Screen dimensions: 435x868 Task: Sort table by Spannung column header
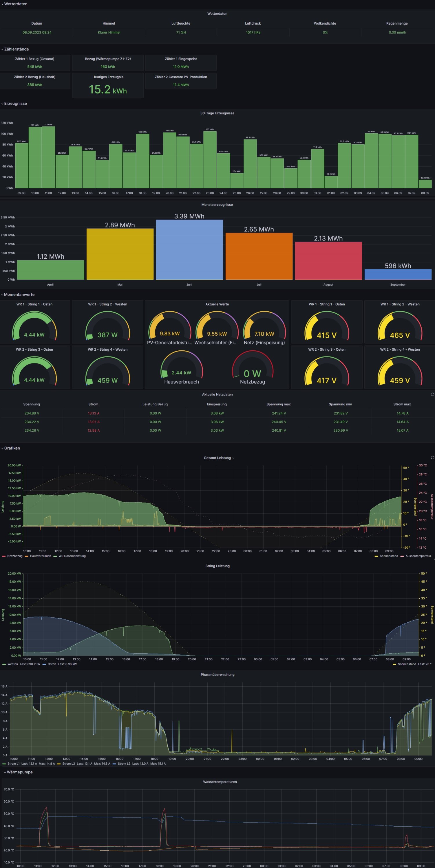(31, 404)
